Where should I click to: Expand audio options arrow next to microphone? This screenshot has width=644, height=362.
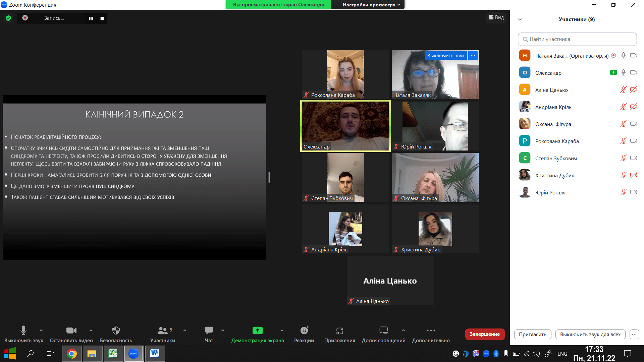[x=41, y=330]
